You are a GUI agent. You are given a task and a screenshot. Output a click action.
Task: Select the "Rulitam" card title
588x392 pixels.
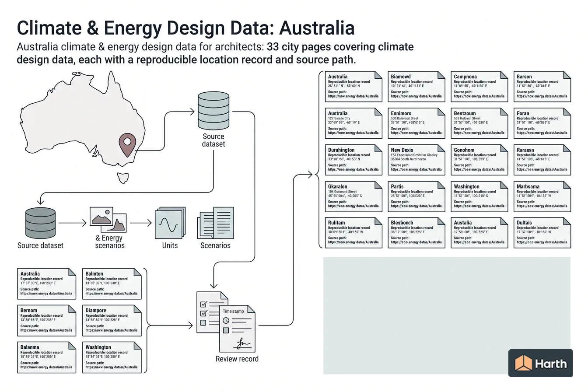336,223
